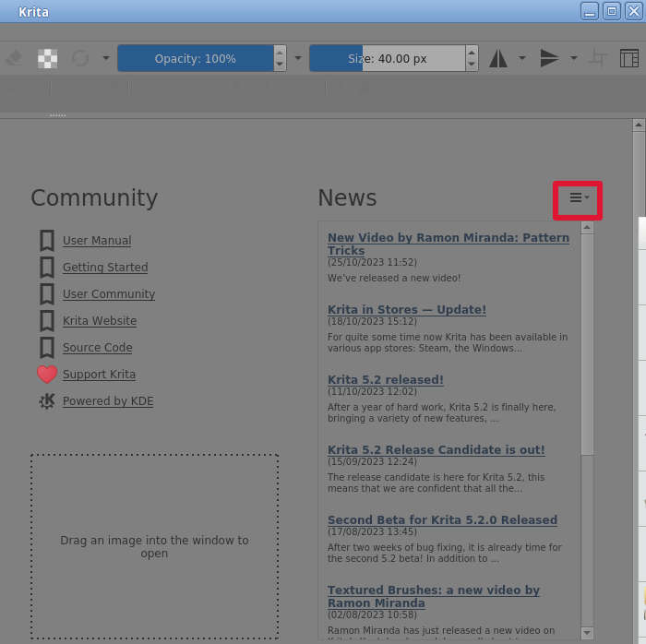Click the bookmark icon beside Getting Started
The image size is (646, 644).
[x=47, y=268]
